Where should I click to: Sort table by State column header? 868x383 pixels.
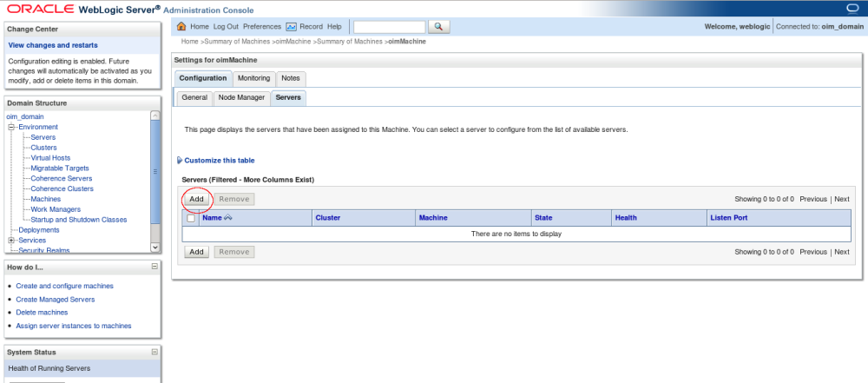pyautogui.click(x=543, y=218)
